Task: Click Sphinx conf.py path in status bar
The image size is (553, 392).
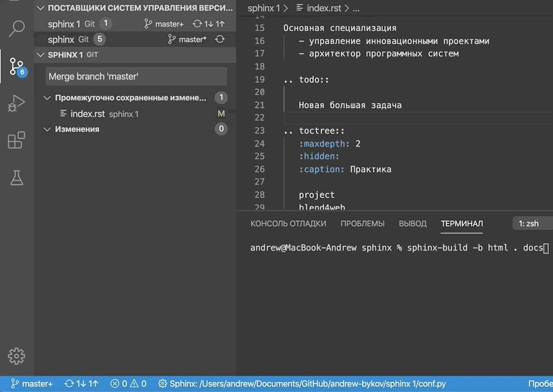Action: click(301, 384)
